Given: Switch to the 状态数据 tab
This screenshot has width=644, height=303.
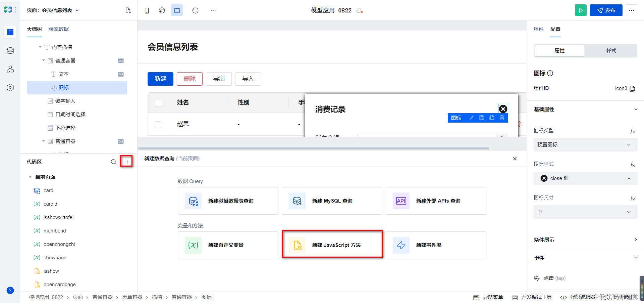Looking at the screenshot, I should [59, 29].
